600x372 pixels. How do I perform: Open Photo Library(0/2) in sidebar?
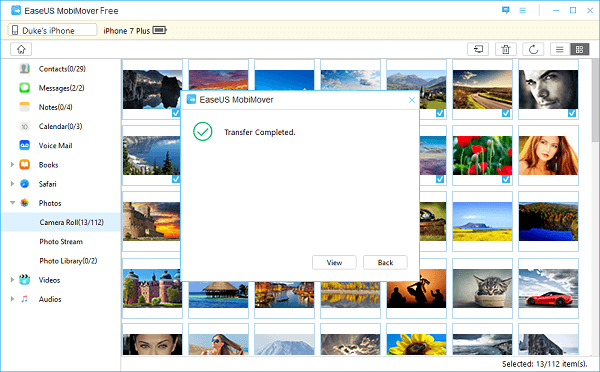(x=68, y=261)
